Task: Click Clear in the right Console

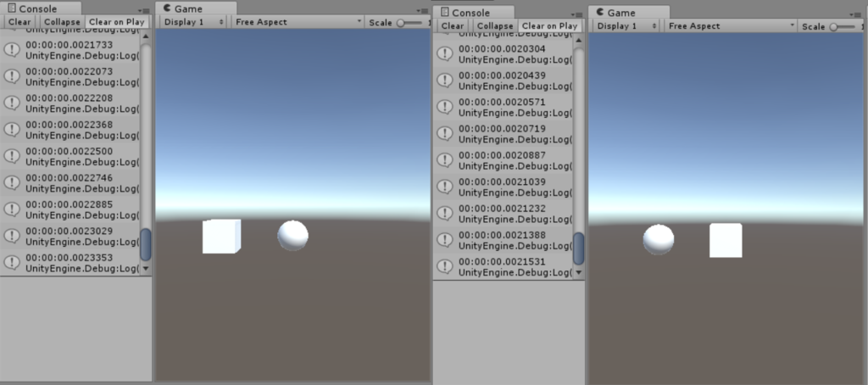Action: click(x=453, y=26)
